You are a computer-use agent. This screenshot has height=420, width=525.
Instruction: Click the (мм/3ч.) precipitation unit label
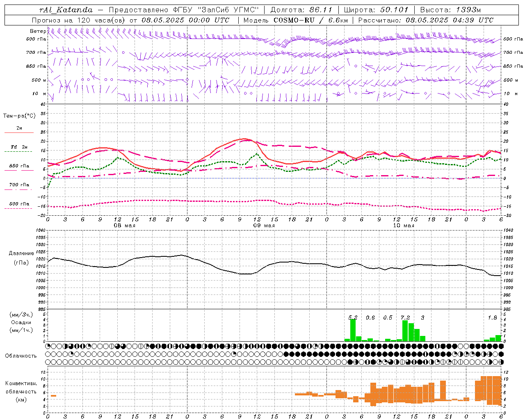click(x=21, y=315)
